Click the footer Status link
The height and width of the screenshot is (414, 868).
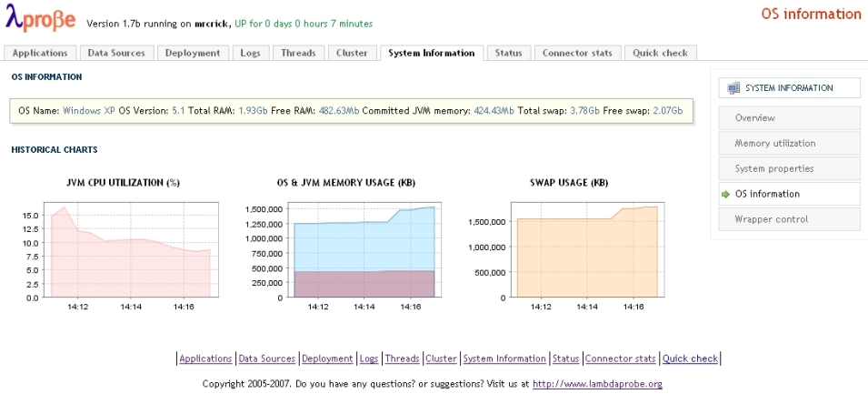565,358
